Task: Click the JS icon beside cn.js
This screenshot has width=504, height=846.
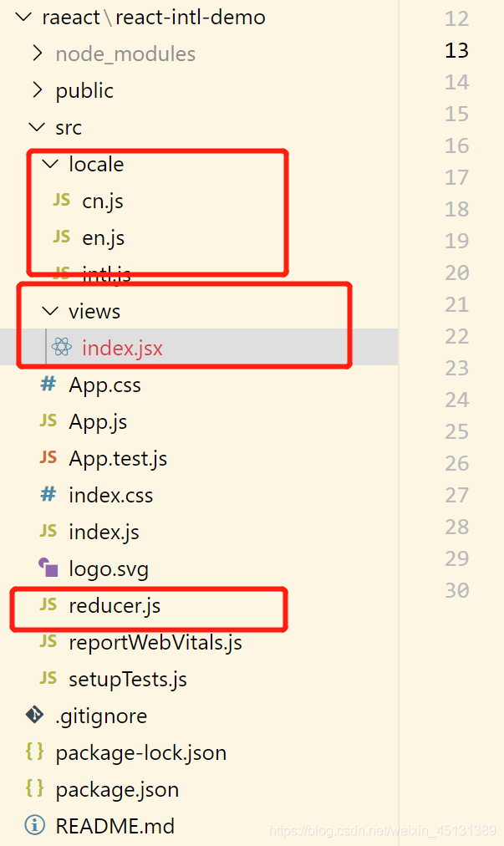Action: [61, 201]
